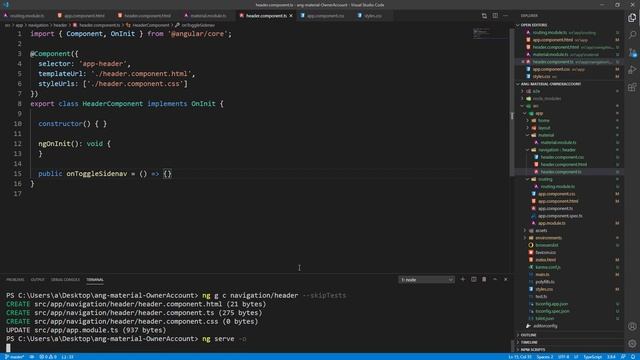
Task: Open the Extensions view
Action: [x=632, y=87]
